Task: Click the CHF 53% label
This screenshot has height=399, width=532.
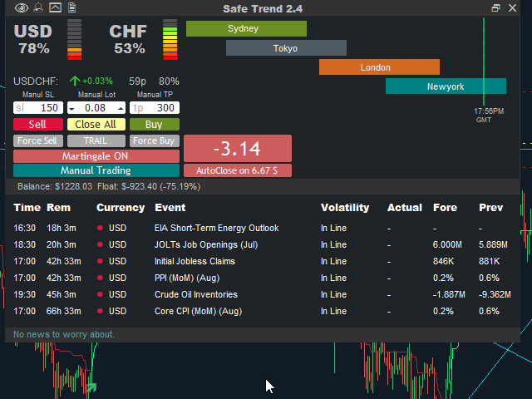Action: (129, 39)
